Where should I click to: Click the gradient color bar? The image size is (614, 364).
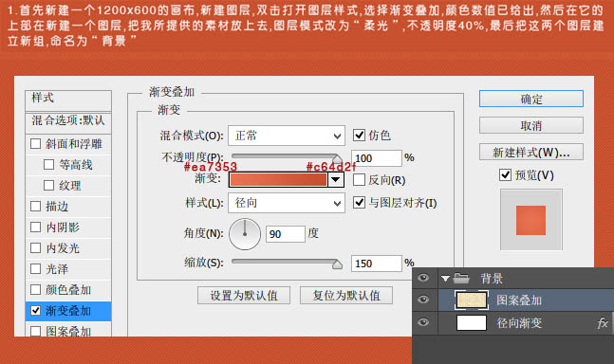278,180
